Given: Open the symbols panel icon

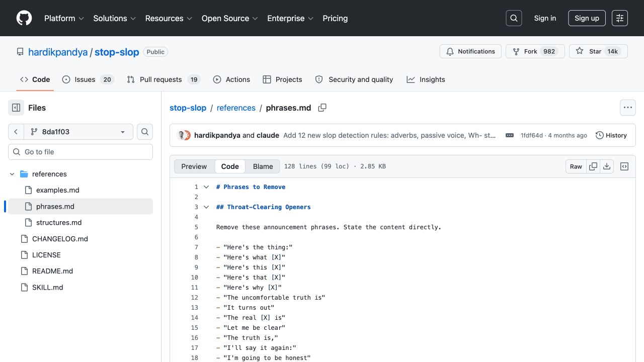Looking at the screenshot, I should (624, 166).
